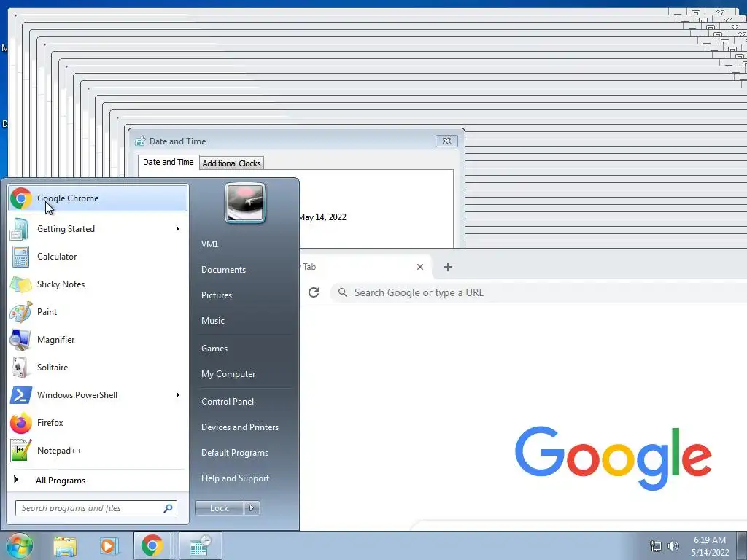This screenshot has height=560, width=747.
Task: Click the Lock button
Action: point(219,508)
